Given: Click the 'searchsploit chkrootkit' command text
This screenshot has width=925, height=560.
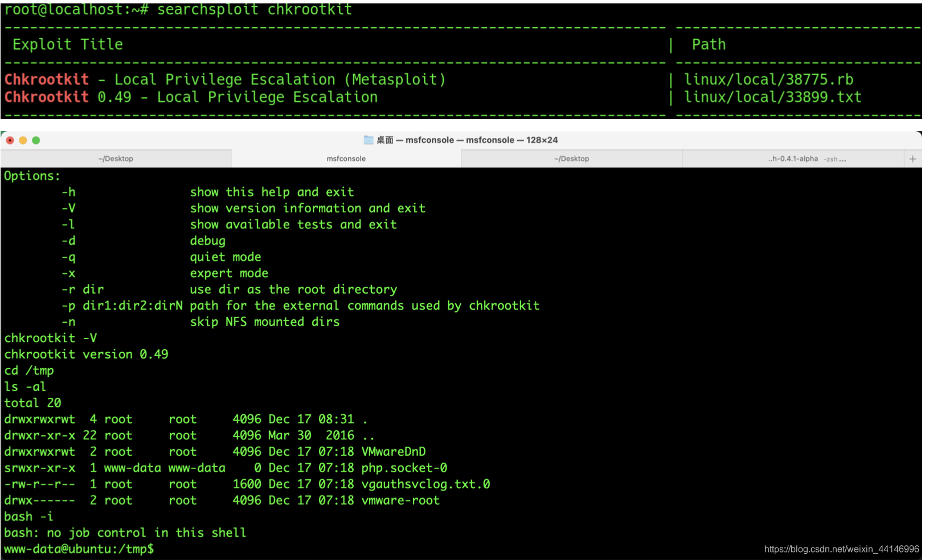Looking at the screenshot, I should tap(255, 10).
